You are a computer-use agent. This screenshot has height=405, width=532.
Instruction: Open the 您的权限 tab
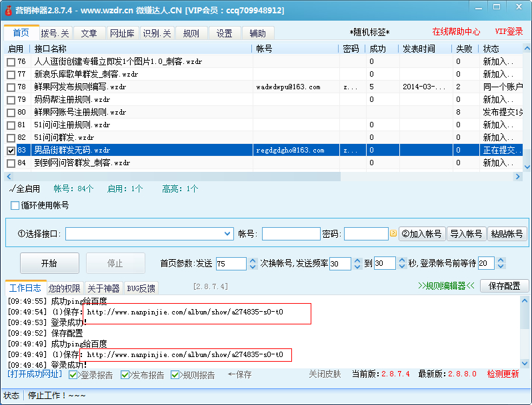[65, 288]
